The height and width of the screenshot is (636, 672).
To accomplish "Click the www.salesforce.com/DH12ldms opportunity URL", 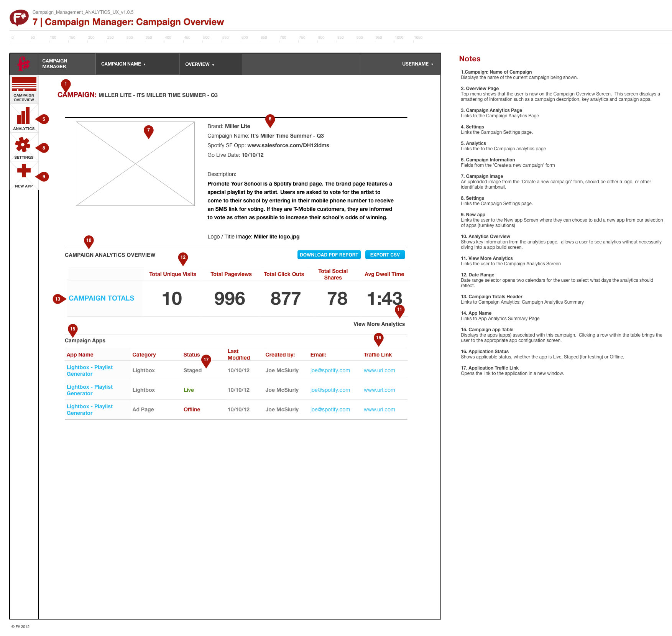I will (x=288, y=146).
